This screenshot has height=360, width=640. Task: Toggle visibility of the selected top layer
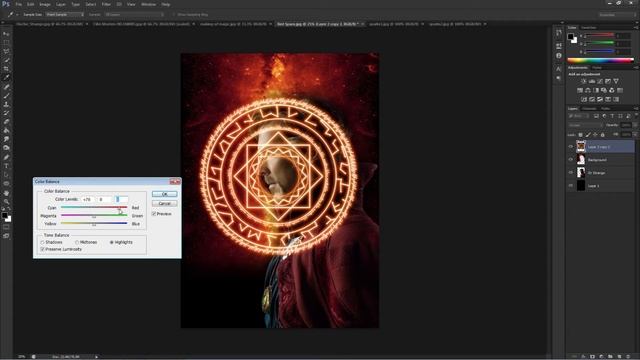pos(571,147)
